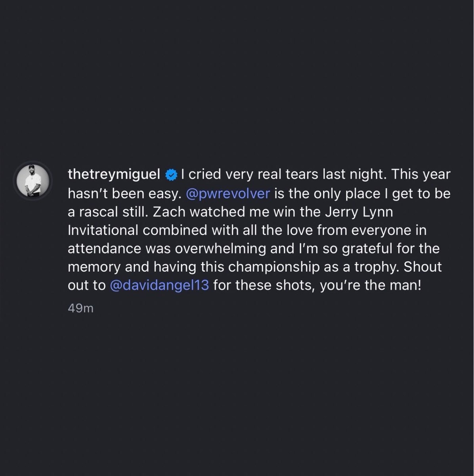The width and height of the screenshot is (474, 476).
Task: Click the blue verified badge icon
Action: pyautogui.click(x=171, y=175)
